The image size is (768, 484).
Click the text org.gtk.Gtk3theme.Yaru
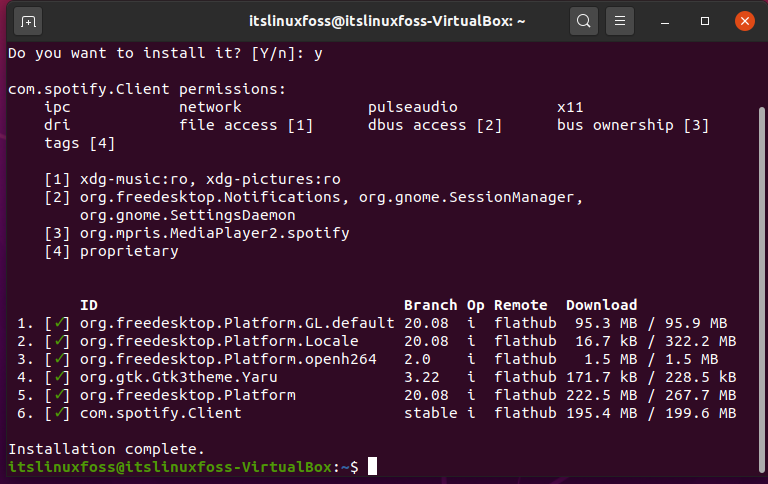point(179,377)
